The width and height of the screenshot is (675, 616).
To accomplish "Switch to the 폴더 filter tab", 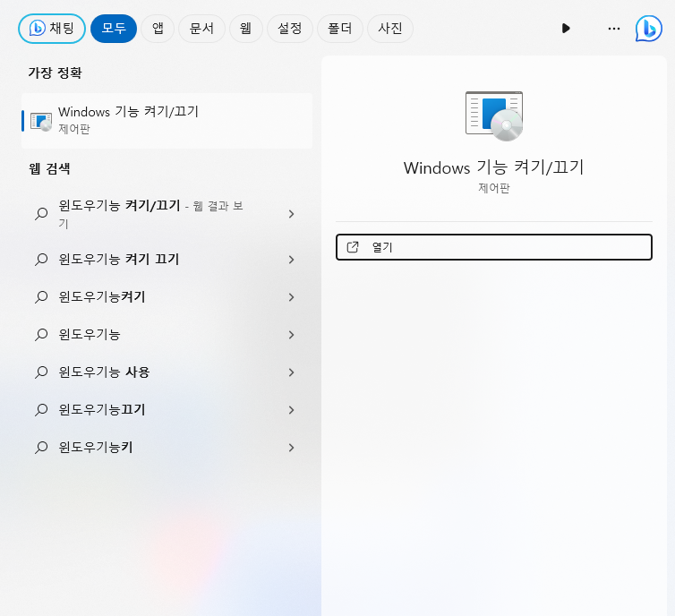I will 340,29.
